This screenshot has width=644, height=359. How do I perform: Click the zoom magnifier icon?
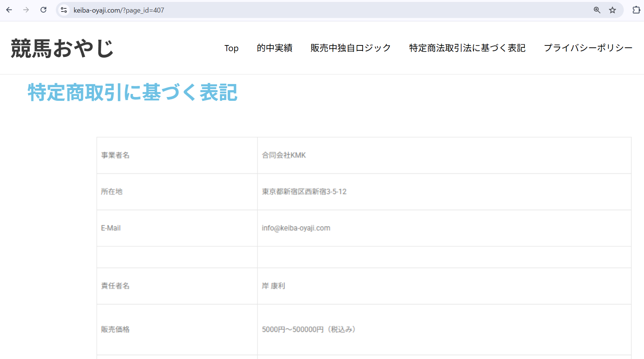click(x=597, y=10)
